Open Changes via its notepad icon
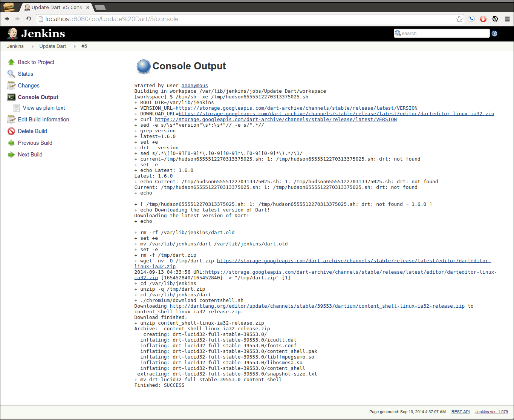514x420 pixels. (11, 85)
